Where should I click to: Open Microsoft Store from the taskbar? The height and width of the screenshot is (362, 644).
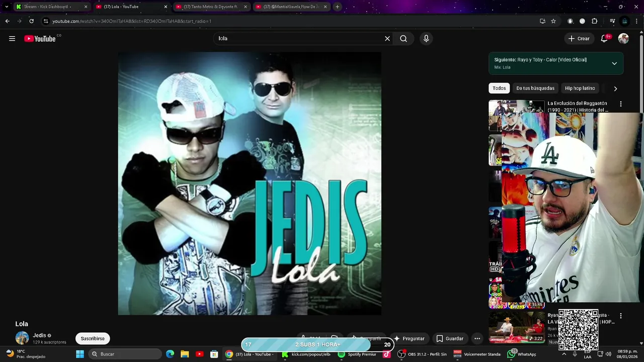pos(214,354)
